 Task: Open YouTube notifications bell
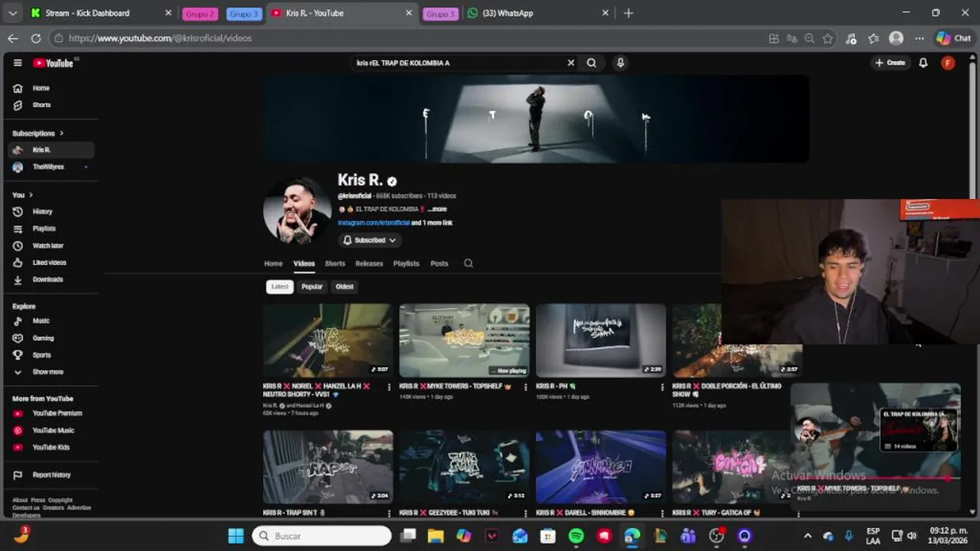[x=923, y=63]
